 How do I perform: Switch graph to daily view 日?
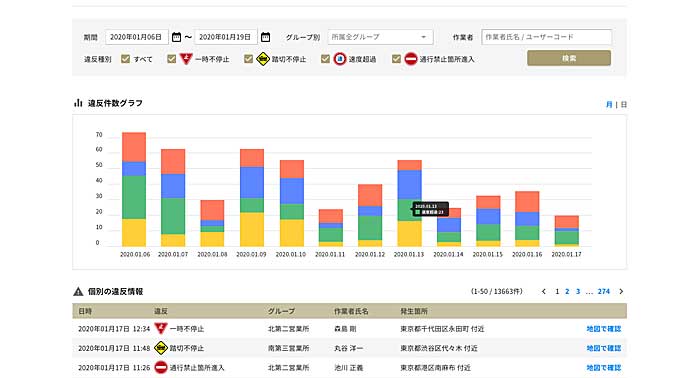624,104
